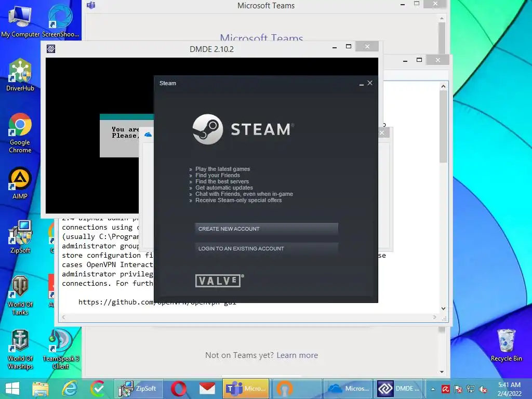This screenshot has height=399, width=532.
Task: Switch to the OpenVPN taskbar button
Action: click(x=297, y=389)
